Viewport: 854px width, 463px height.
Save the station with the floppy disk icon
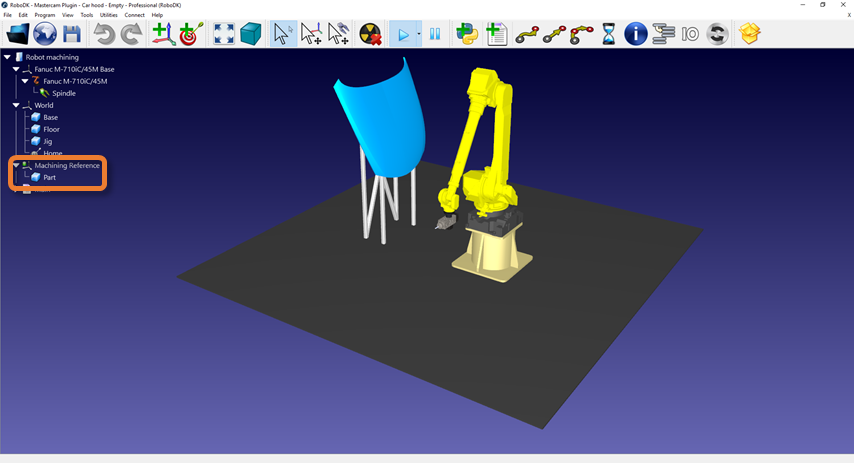click(x=72, y=34)
